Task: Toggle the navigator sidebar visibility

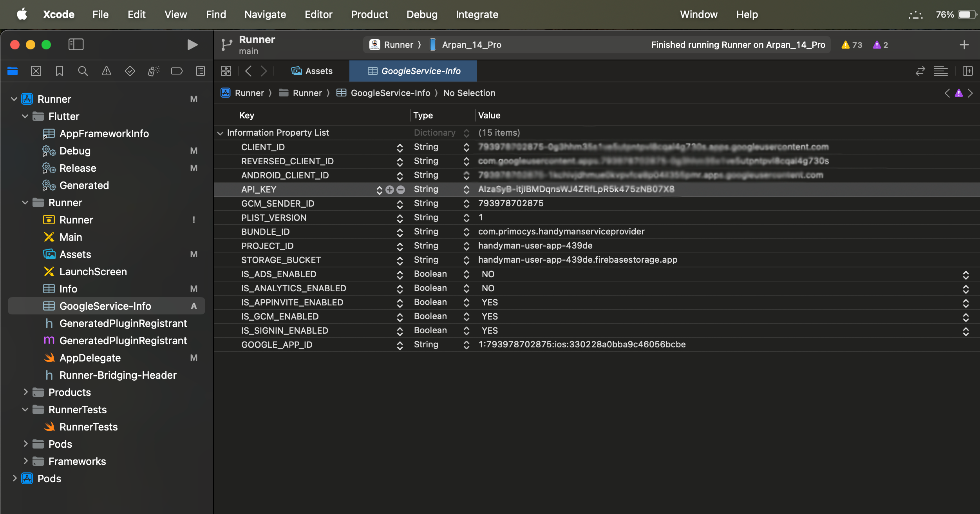Action: [x=76, y=45]
